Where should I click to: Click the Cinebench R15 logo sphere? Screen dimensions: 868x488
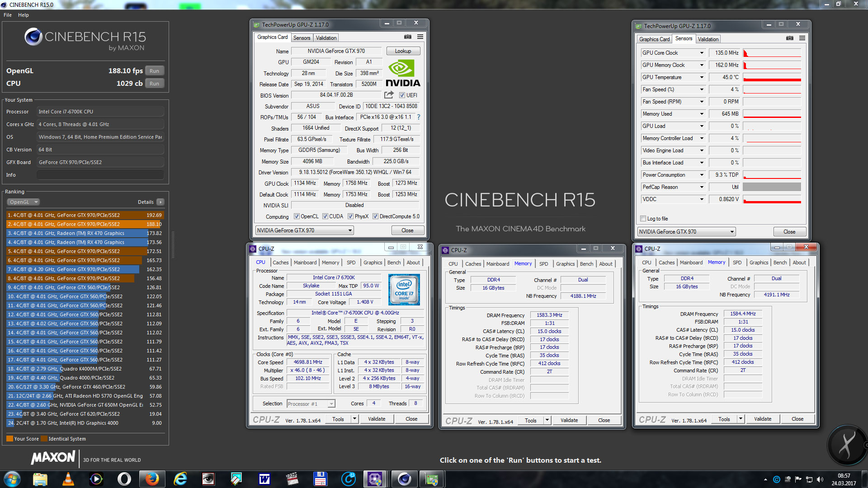33,37
